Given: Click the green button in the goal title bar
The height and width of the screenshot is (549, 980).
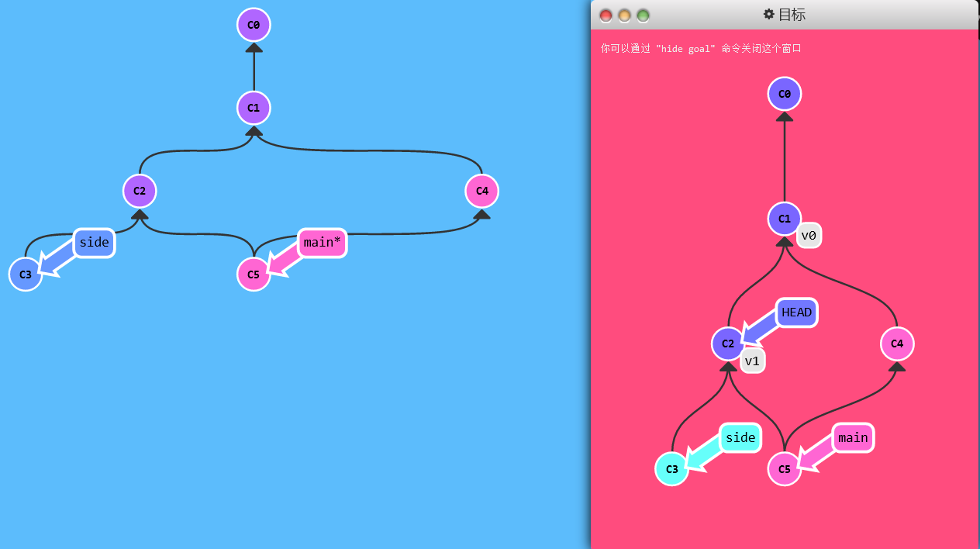Looking at the screenshot, I should (x=643, y=16).
